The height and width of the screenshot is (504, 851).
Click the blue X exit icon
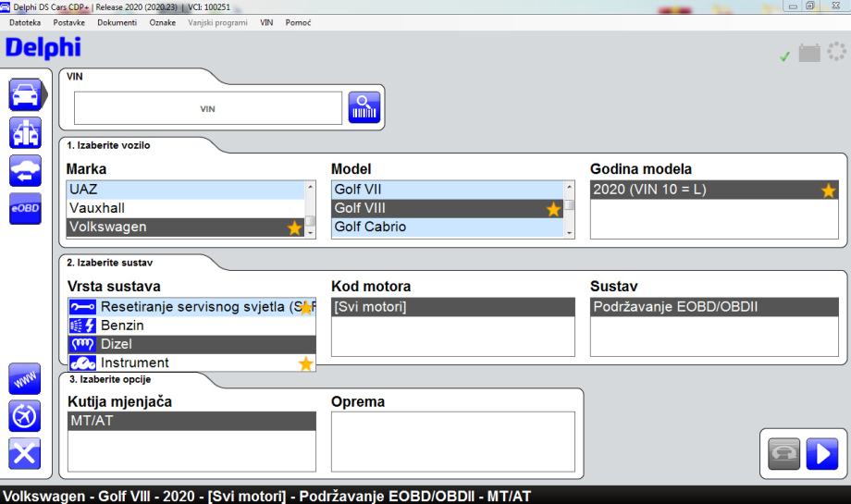tap(25, 453)
